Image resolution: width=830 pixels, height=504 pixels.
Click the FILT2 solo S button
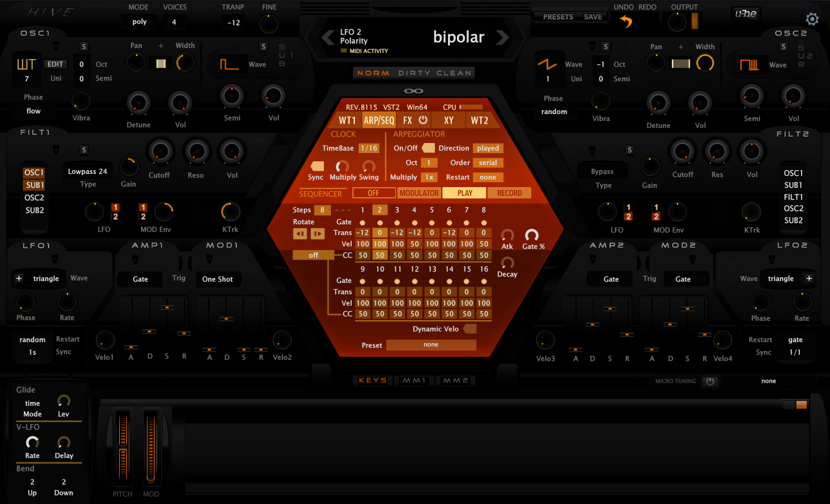pyautogui.click(x=629, y=149)
